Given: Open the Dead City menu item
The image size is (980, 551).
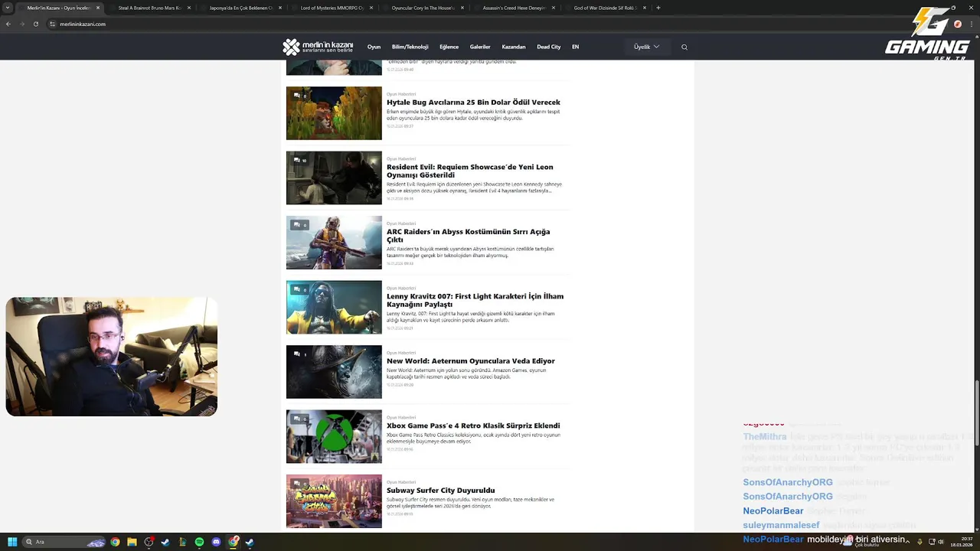Looking at the screenshot, I should pyautogui.click(x=549, y=47).
